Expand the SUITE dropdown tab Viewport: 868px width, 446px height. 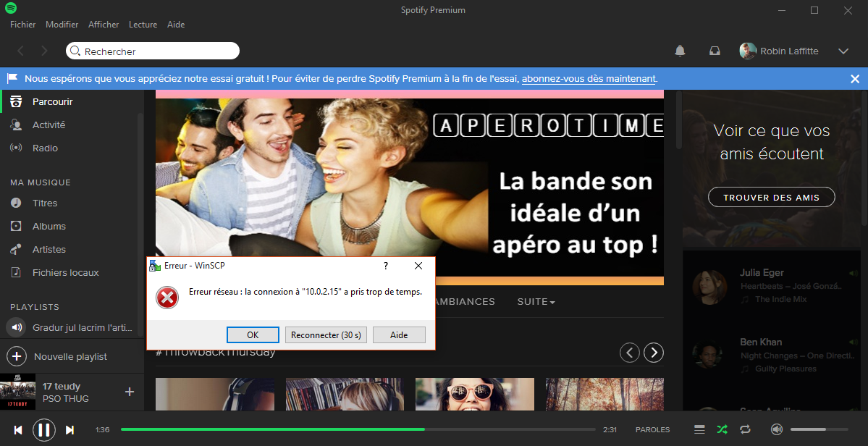pos(536,302)
